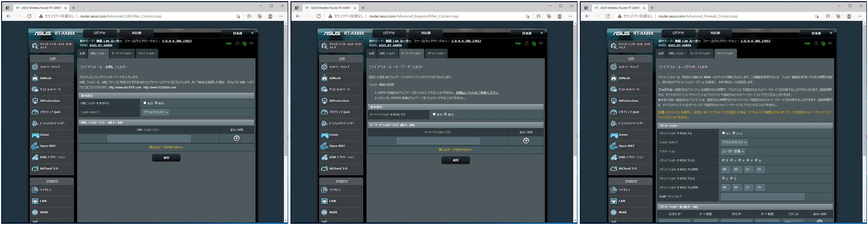Uncheck the 月 day checkbox
This screenshot has height=225, width=868.
point(723,160)
